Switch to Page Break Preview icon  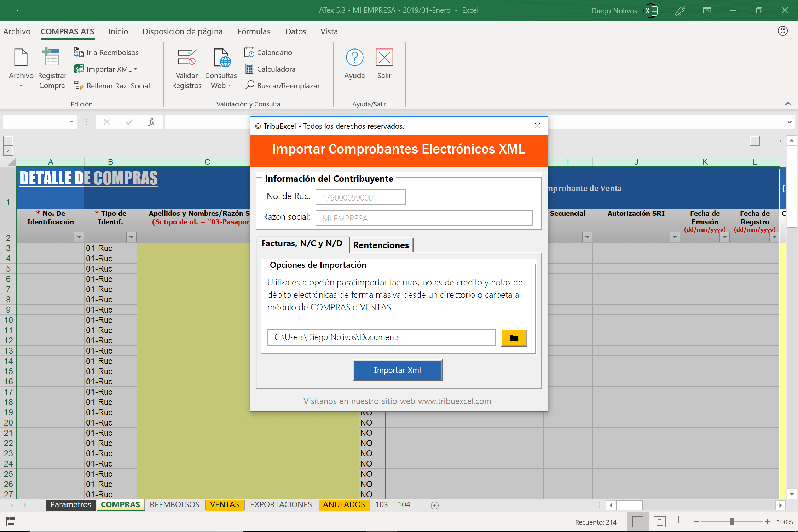pyautogui.click(x=681, y=522)
